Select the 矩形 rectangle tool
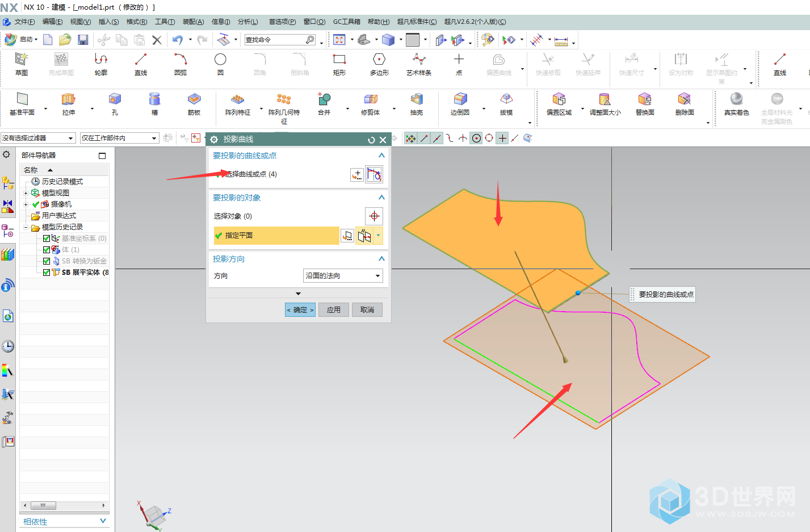 click(x=339, y=64)
